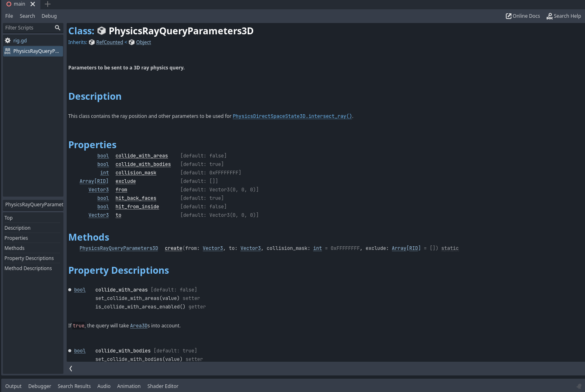Click the gear icon beside rig.gd
Image resolution: width=585 pixels, height=392 pixels.
pos(8,40)
